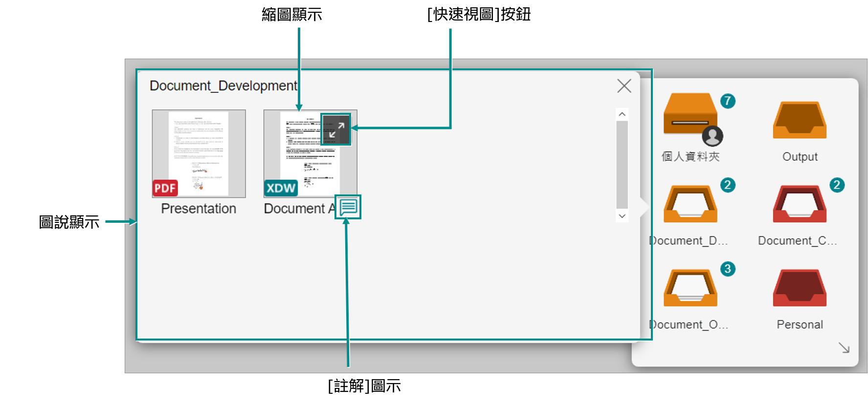Click the Personal label
868x405 pixels.
pyautogui.click(x=800, y=324)
